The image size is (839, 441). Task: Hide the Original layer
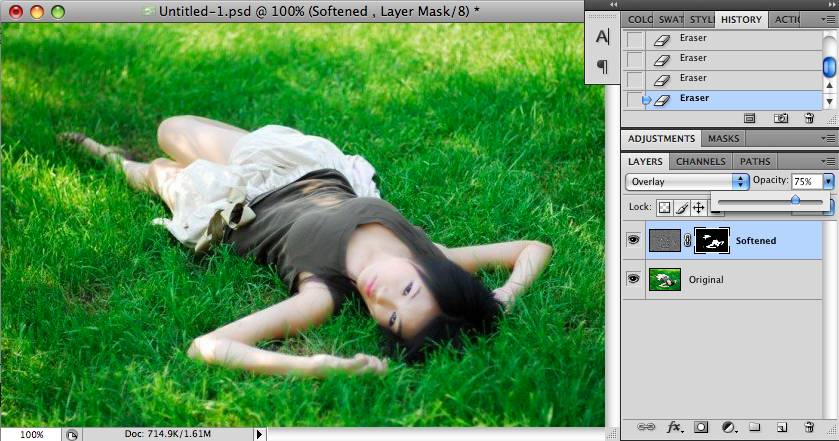(x=634, y=278)
